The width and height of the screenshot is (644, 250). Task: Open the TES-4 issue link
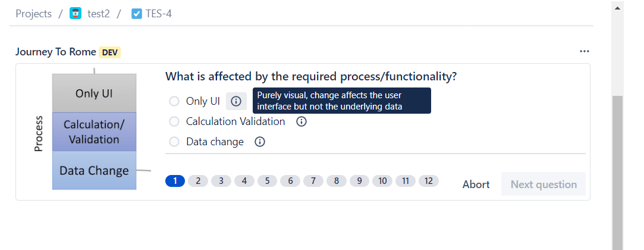tap(158, 13)
